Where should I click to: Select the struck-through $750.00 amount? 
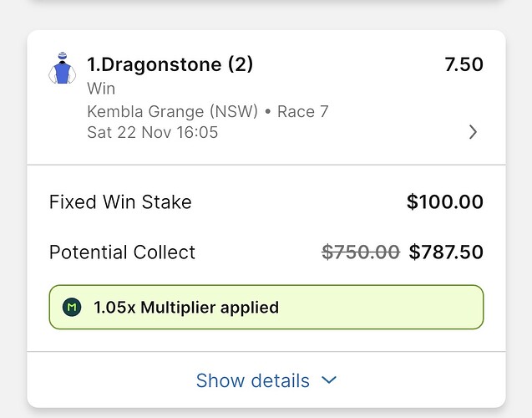coord(361,252)
